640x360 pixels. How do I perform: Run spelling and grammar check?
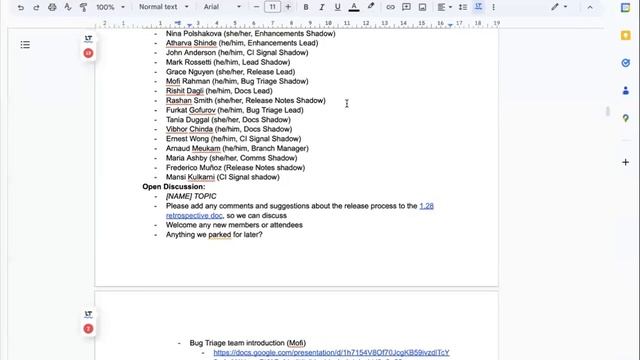(x=68, y=7)
